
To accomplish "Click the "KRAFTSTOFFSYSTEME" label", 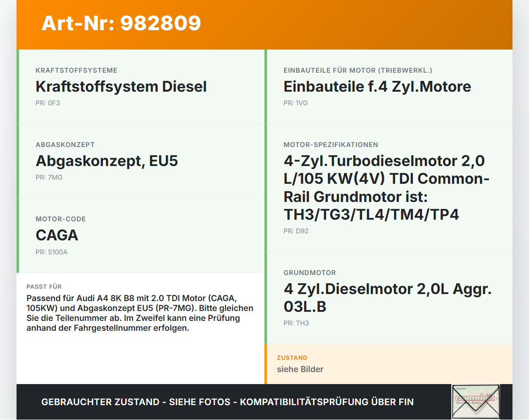I will (x=76, y=70).
